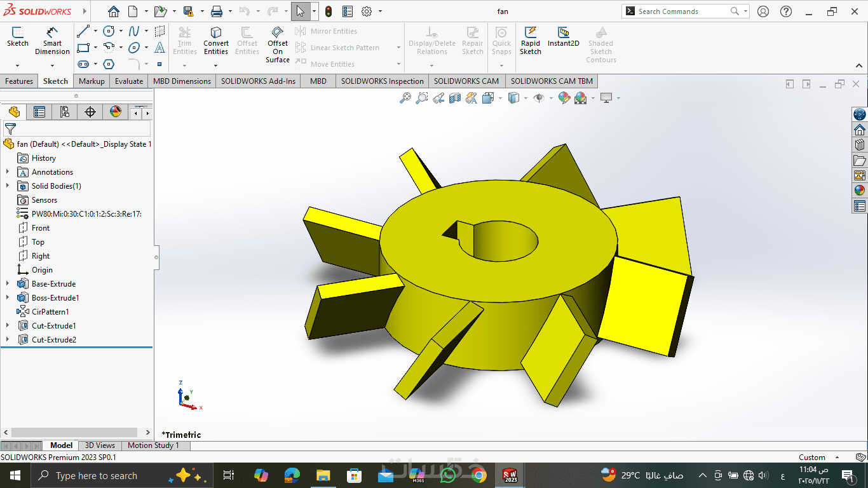This screenshot has width=868, height=488.
Task: Open Edit Appearance color ball
Action: (x=564, y=98)
